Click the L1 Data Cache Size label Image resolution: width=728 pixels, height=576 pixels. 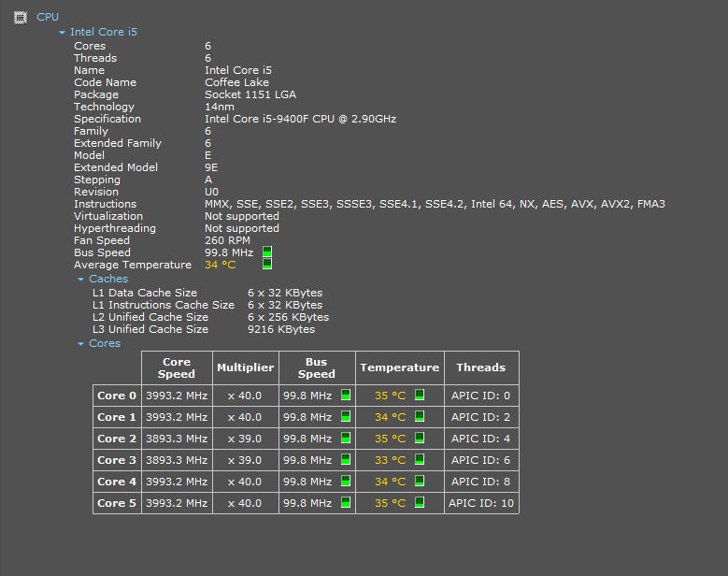[x=145, y=293]
